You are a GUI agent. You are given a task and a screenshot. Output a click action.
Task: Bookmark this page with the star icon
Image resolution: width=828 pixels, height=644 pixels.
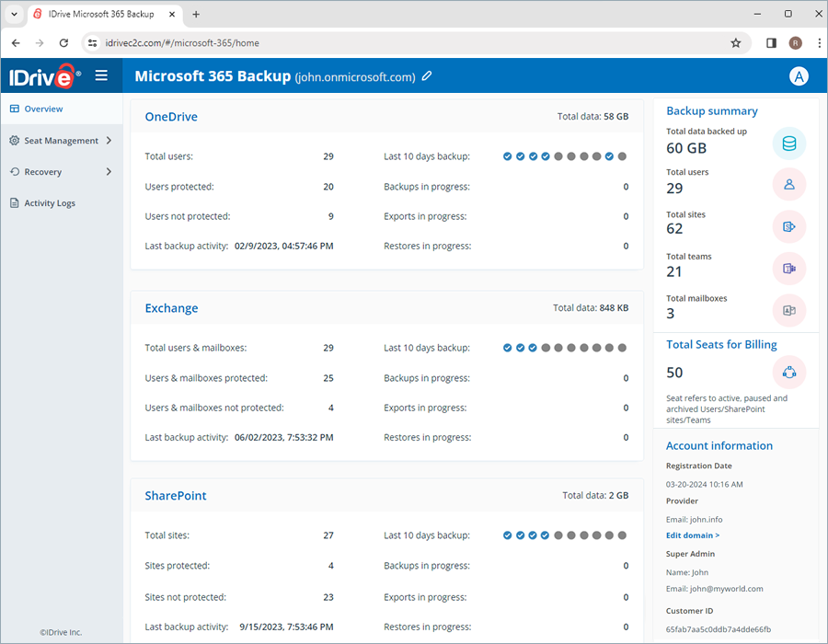coord(736,42)
